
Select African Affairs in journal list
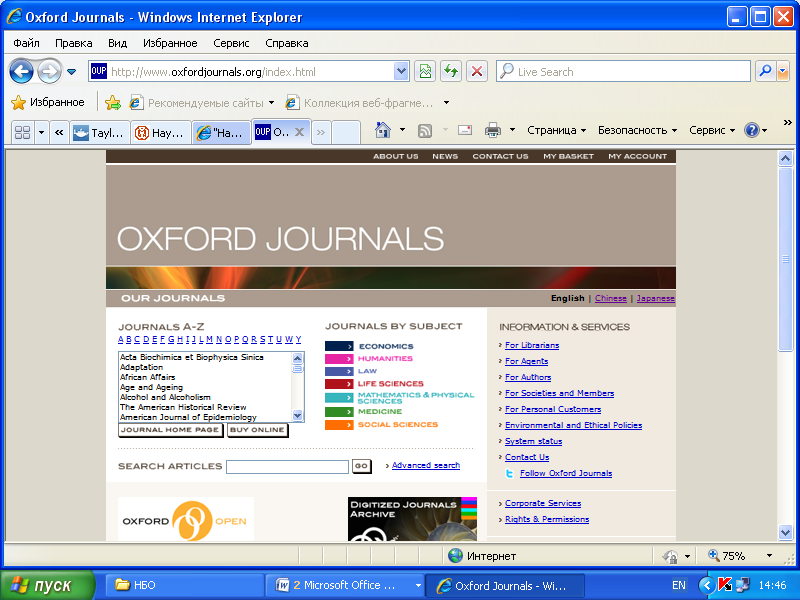[147, 377]
